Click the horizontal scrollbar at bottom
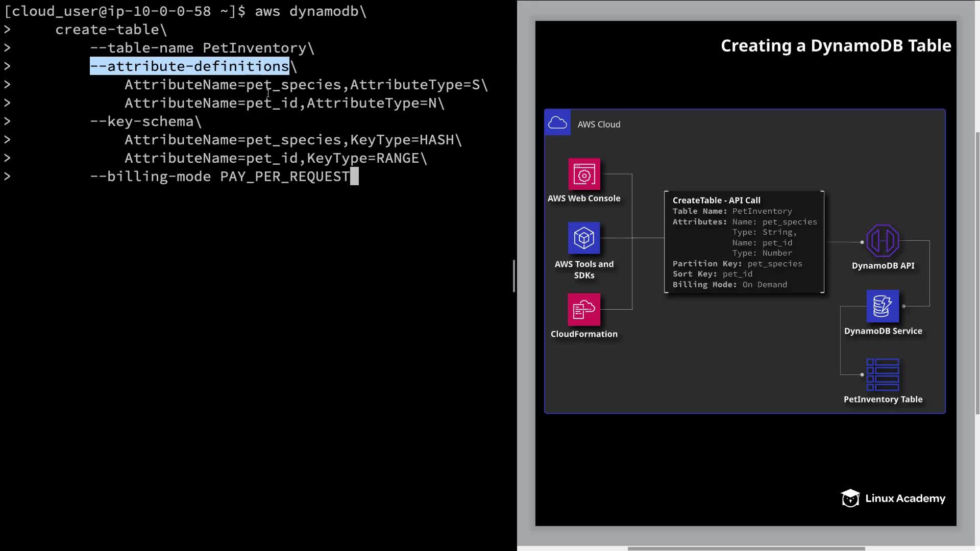Image resolution: width=980 pixels, height=551 pixels. coord(745,548)
